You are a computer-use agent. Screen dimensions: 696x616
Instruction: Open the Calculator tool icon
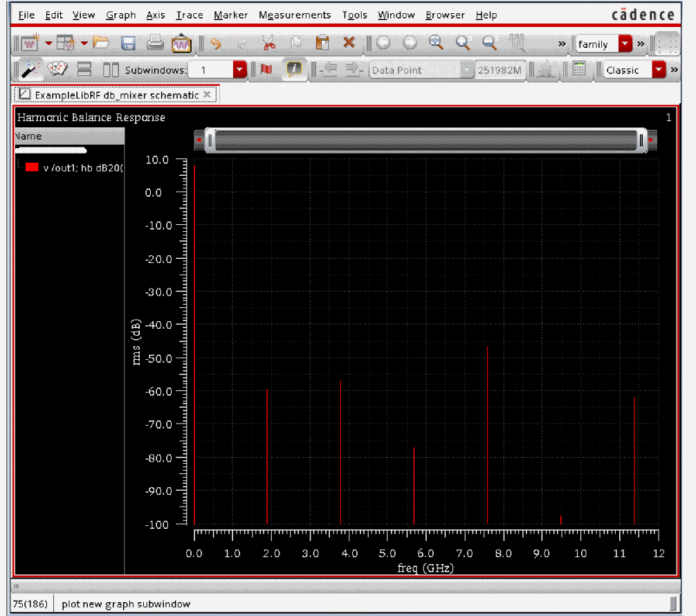click(x=580, y=69)
